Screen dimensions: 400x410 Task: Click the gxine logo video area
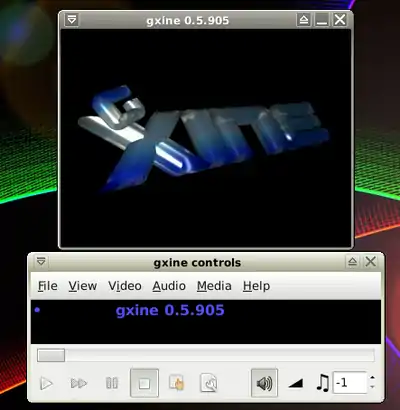(206, 138)
